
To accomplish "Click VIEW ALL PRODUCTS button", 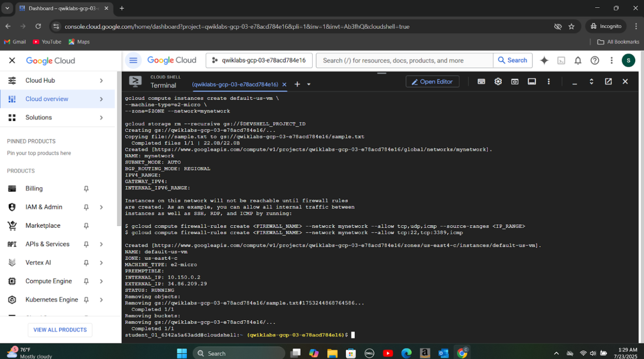I will click(60, 330).
